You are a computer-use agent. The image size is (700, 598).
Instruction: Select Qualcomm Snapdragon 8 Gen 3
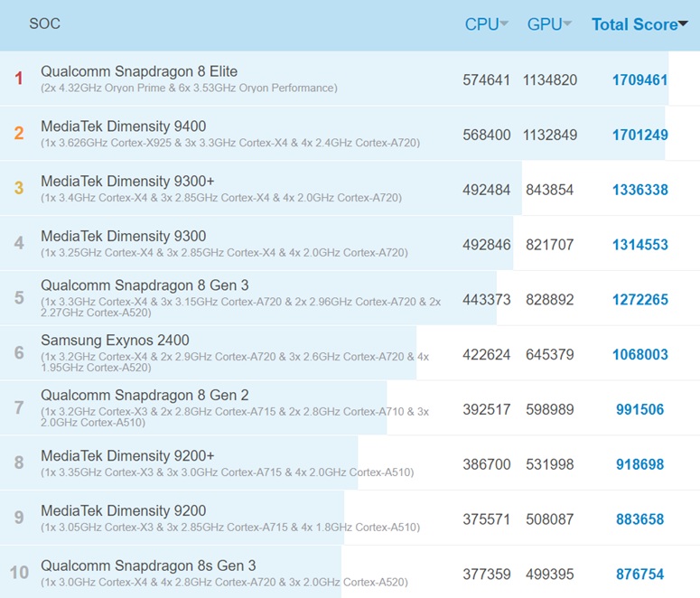pyautogui.click(x=145, y=285)
